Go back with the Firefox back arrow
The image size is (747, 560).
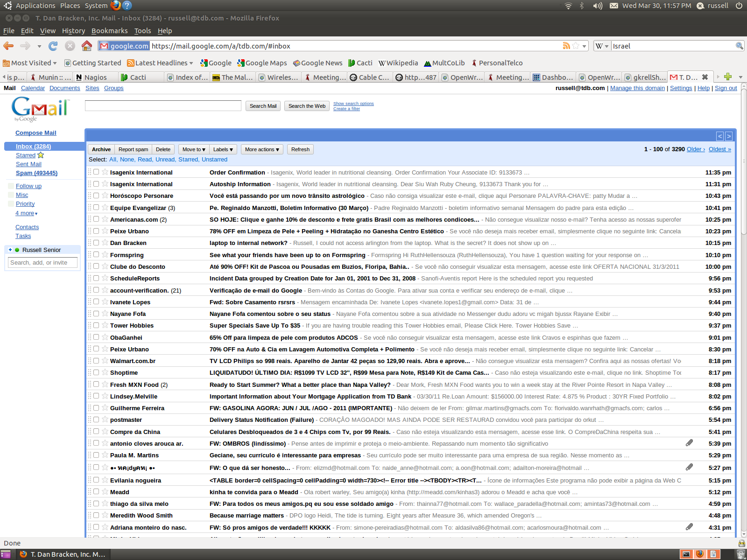click(x=8, y=46)
